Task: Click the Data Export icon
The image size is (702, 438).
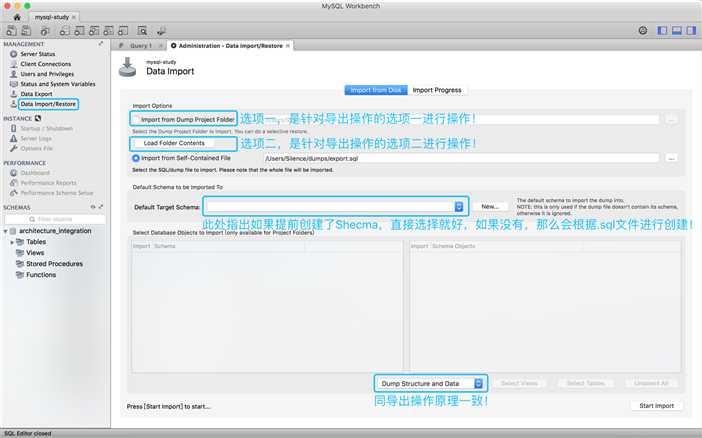Action: 13,94
